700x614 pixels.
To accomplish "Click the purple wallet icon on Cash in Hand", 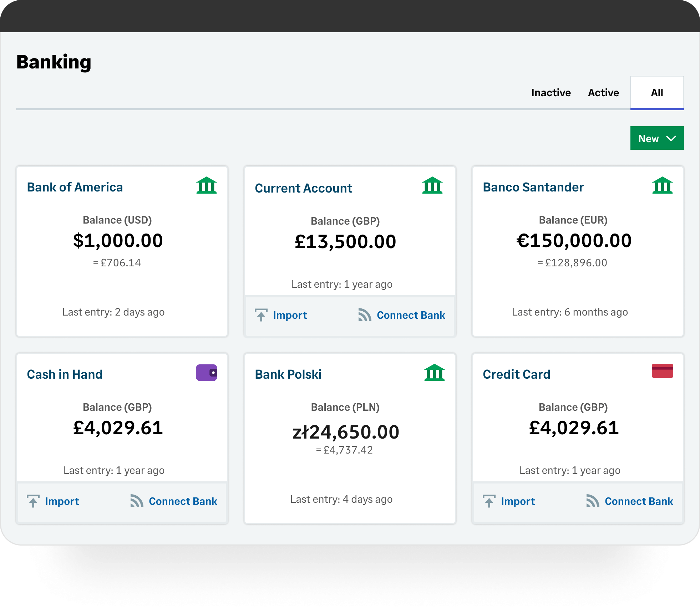I will point(206,373).
